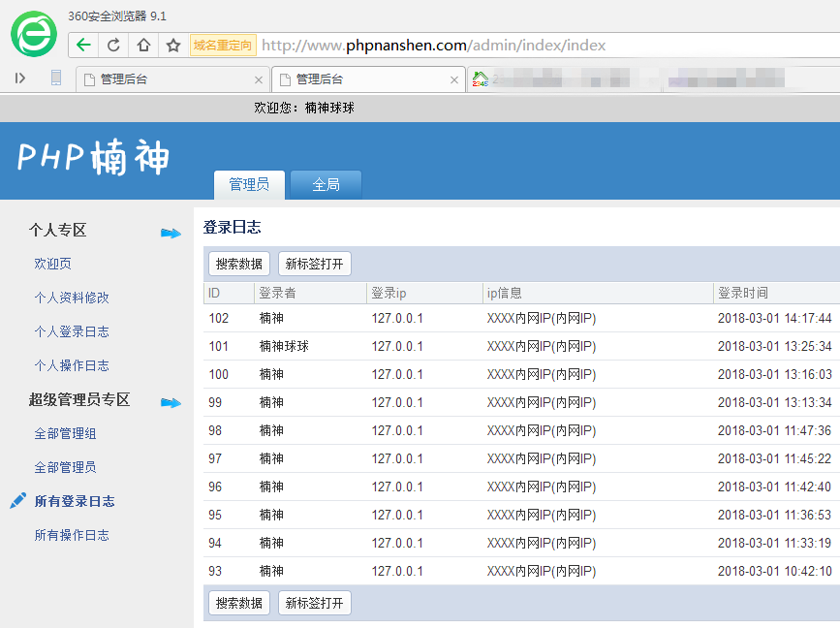Focus the URL address field
Image resolution: width=840 pixels, height=628 pixels.
click(x=546, y=45)
